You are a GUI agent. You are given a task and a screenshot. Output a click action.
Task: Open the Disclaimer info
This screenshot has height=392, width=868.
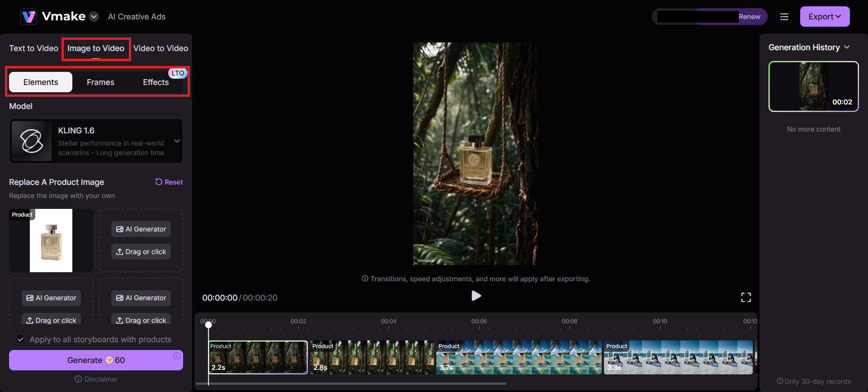[96, 379]
